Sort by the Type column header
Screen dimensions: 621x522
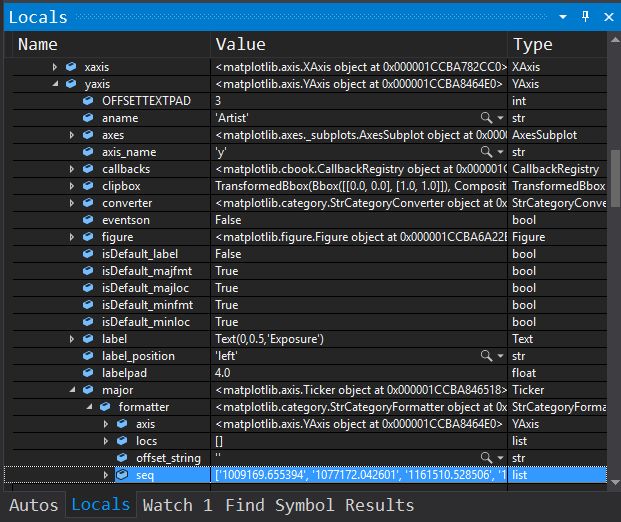tap(558, 44)
